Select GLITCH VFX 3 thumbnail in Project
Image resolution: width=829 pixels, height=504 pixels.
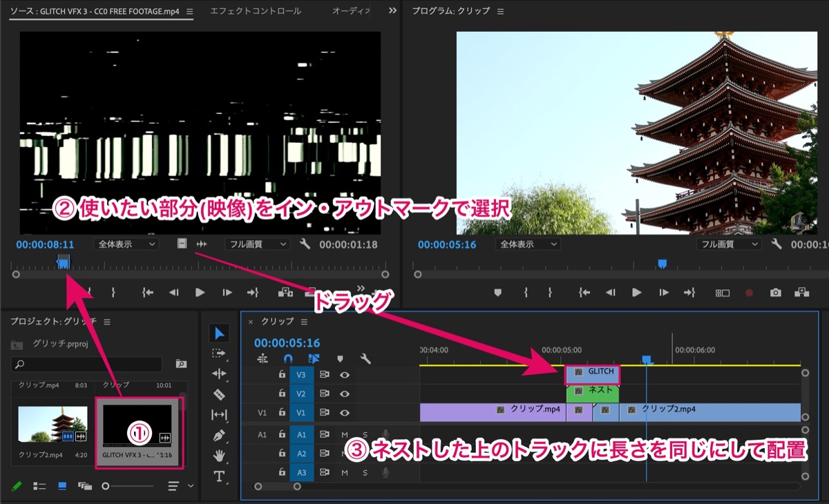tap(137, 425)
